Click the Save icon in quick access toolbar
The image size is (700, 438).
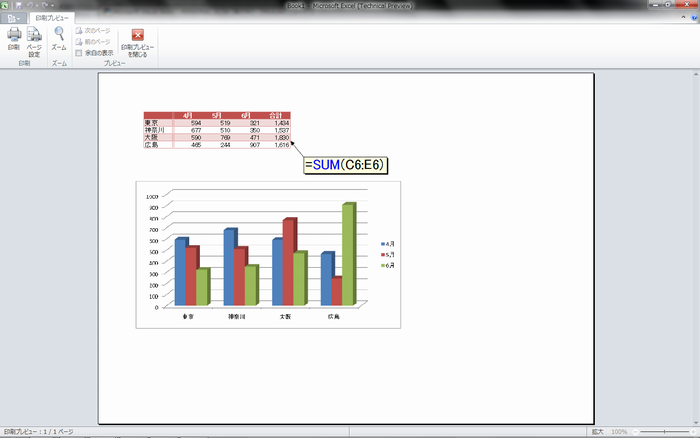tap(20, 6)
